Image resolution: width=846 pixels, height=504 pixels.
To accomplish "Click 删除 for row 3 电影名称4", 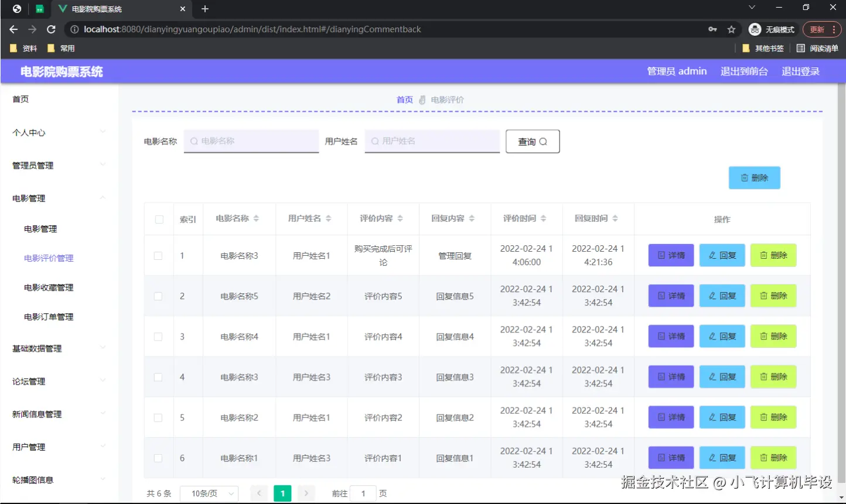I will click(x=773, y=336).
